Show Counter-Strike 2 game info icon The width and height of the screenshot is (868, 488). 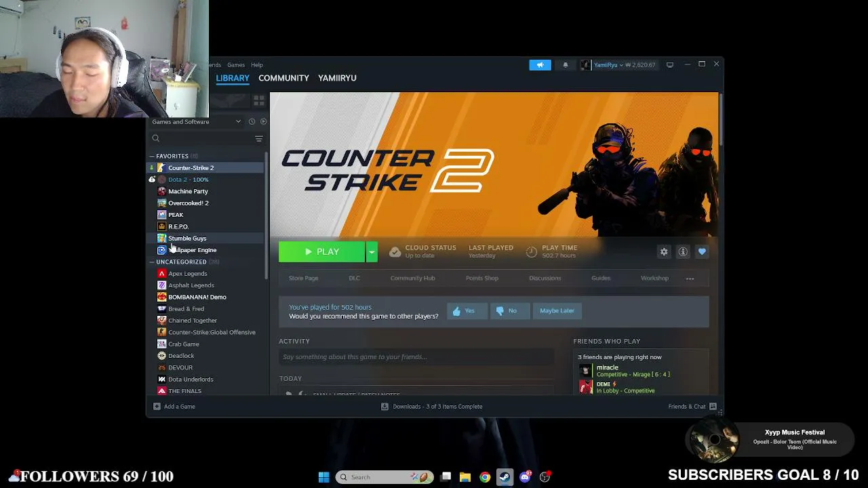[x=683, y=251]
